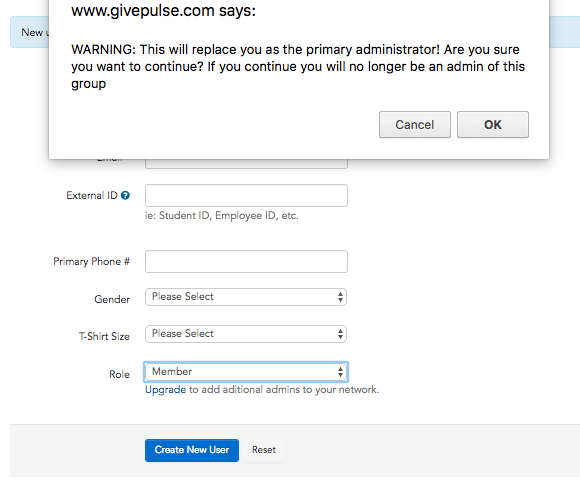This screenshot has width=580, height=494.
Task: Click the External ID label text
Action: 92,195
